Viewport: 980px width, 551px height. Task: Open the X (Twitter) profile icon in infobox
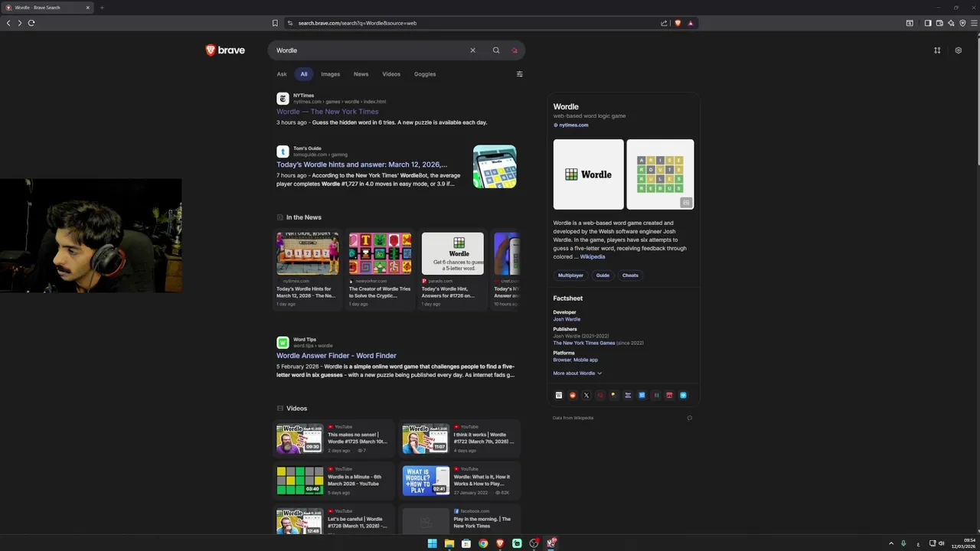click(x=586, y=396)
